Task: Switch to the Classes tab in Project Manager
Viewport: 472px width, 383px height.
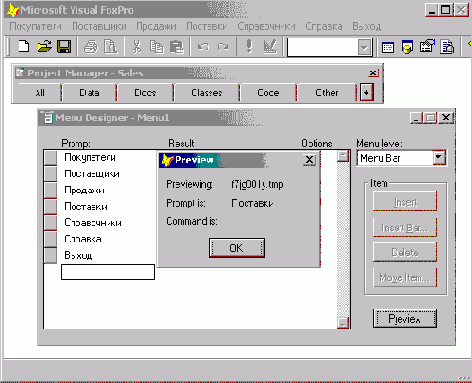Action: point(207,92)
